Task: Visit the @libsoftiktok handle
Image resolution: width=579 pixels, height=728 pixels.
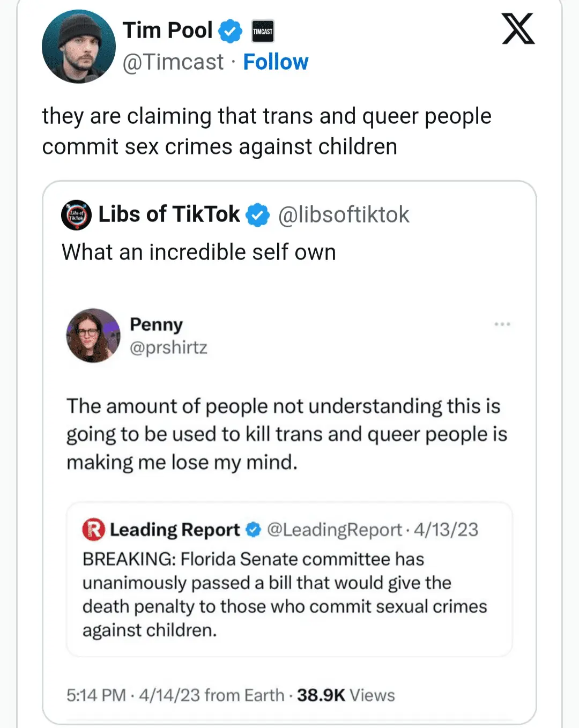Action: click(x=344, y=215)
